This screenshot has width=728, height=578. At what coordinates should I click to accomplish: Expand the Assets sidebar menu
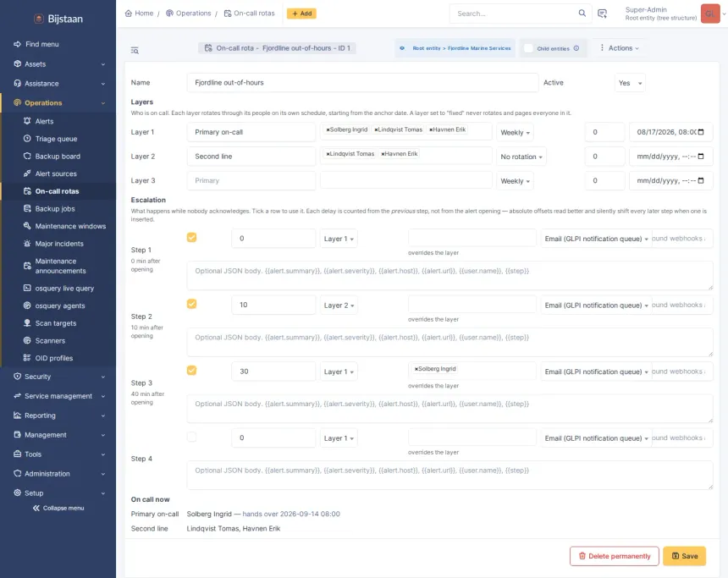point(58,64)
